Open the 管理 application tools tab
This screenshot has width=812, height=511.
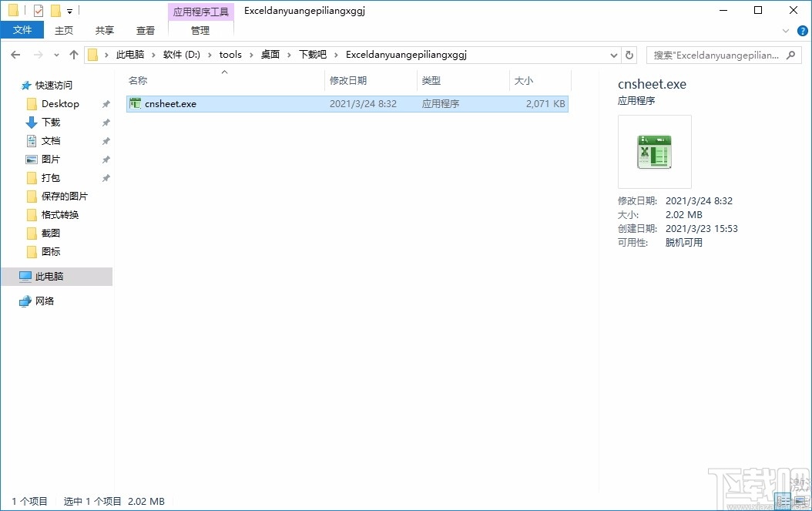(x=200, y=31)
